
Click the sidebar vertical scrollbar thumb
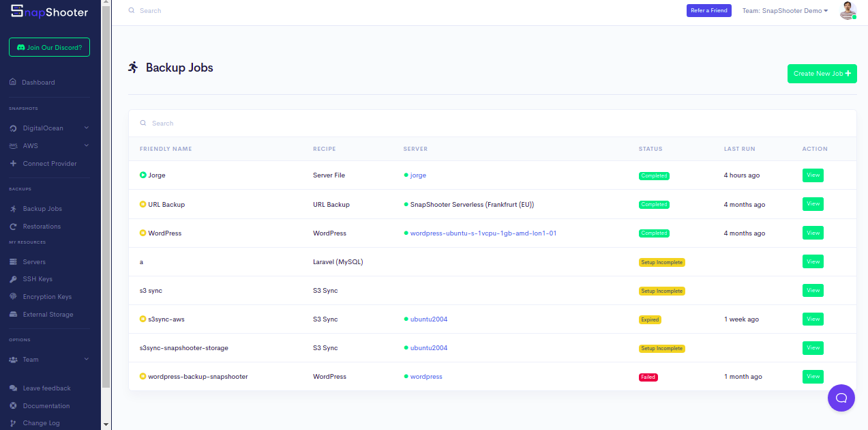click(x=106, y=198)
